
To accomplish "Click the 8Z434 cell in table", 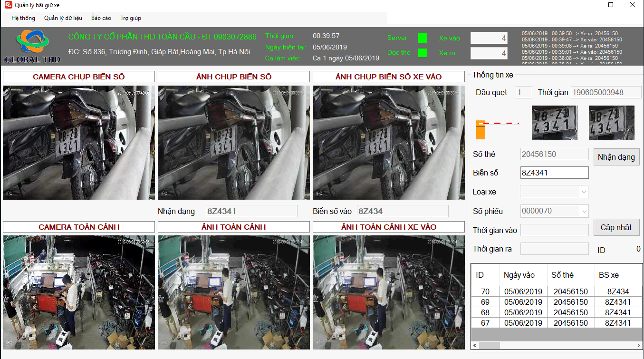I will pyautogui.click(x=618, y=291).
